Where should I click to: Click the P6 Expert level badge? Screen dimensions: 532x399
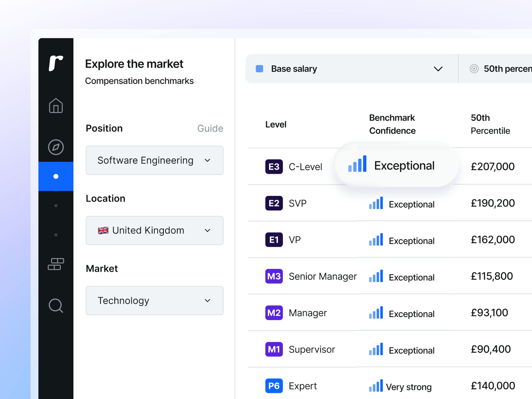(274, 386)
